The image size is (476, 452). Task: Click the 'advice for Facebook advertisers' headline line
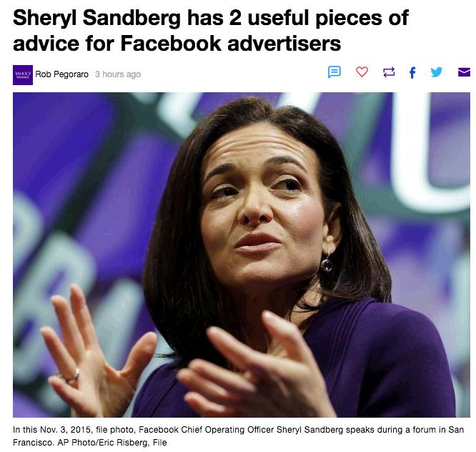(177, 43)
